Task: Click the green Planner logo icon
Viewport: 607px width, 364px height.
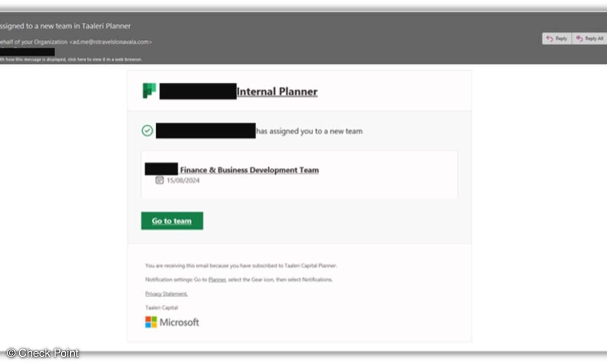Action: pos(149,91)
